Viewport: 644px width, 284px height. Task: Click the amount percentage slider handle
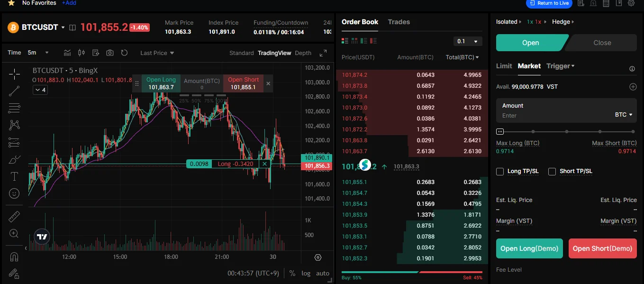(500, 131)
